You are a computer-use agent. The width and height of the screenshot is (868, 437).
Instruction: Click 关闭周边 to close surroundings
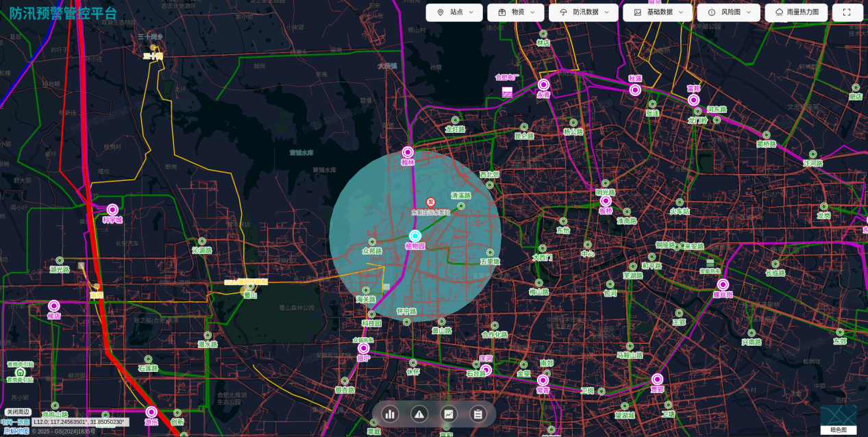[17, 412]
